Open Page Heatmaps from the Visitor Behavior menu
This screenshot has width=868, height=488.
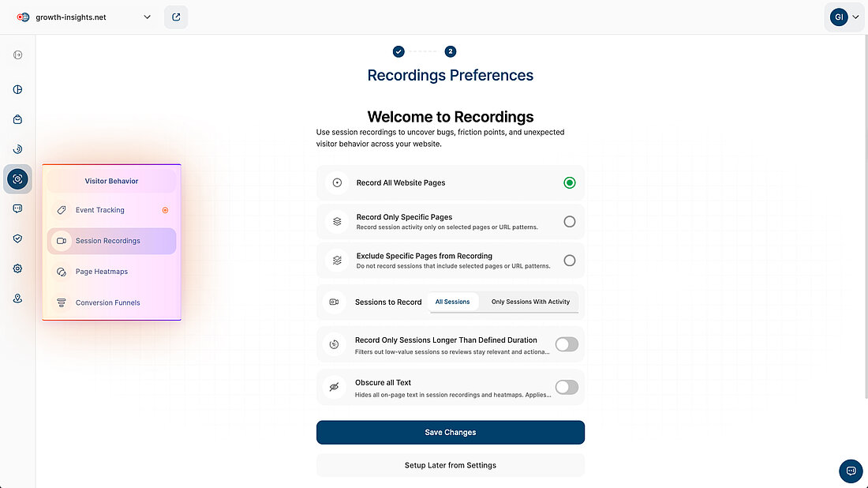point(103,271)
